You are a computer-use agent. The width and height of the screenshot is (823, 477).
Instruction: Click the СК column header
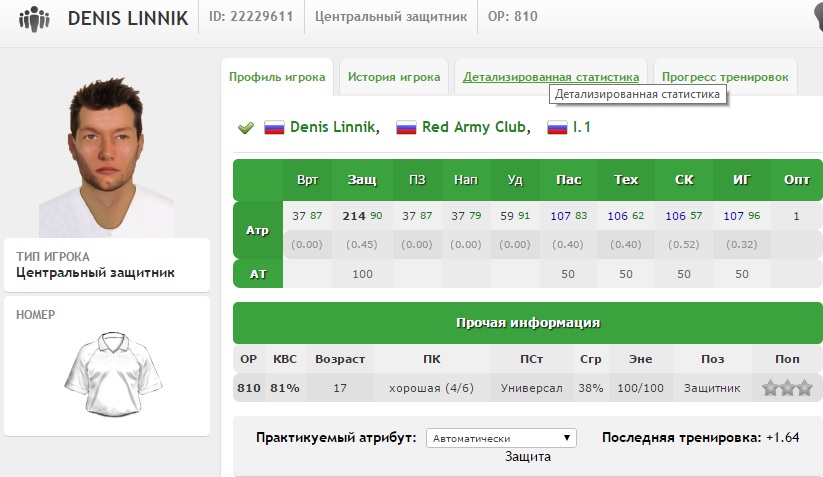(684, 180)
